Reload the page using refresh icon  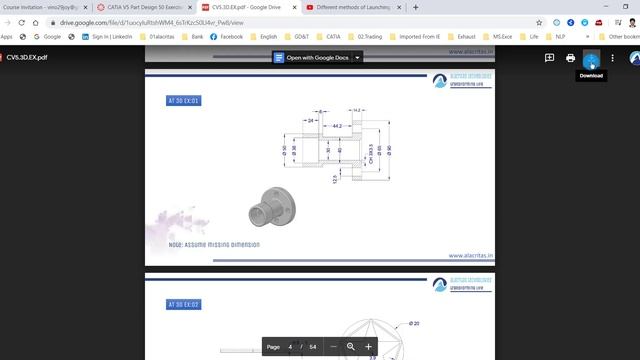click(22, 23)
